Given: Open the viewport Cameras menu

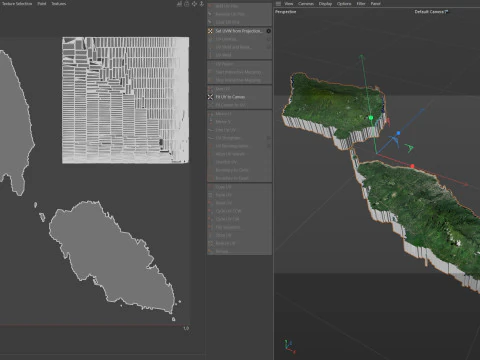Looking at the screenshot, I should [x=306, y=4].
